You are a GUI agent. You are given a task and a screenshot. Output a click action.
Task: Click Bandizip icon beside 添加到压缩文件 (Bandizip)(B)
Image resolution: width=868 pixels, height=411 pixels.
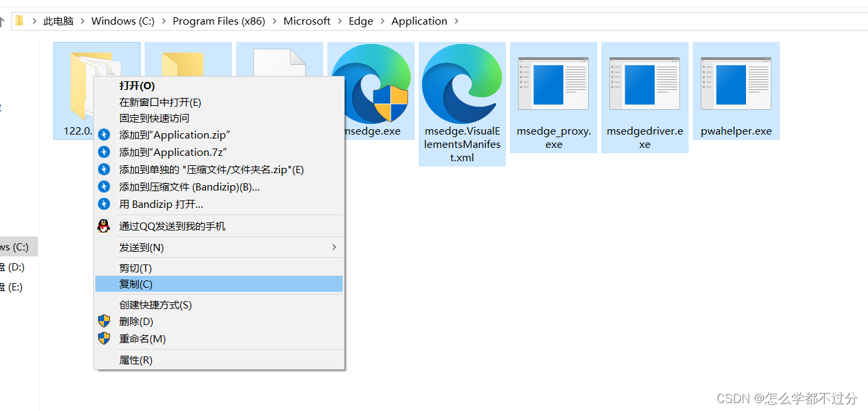coord(104,187)
